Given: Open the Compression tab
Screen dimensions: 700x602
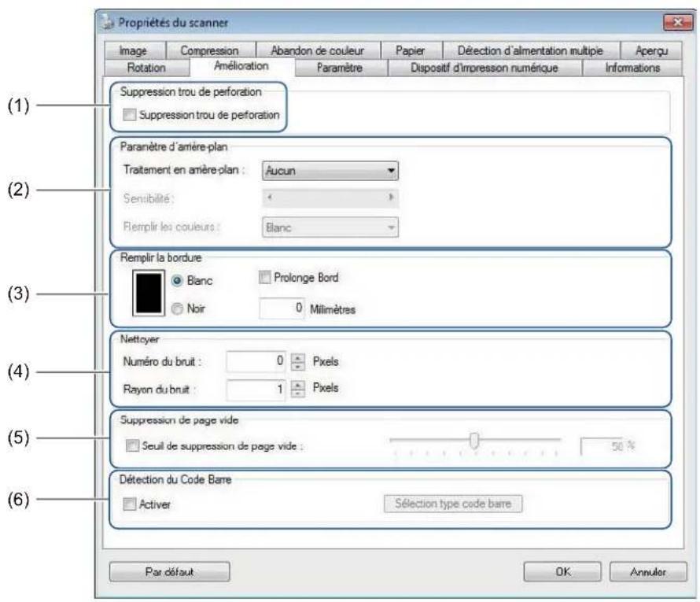Looking at the screenshot, I should coord(210,50).
